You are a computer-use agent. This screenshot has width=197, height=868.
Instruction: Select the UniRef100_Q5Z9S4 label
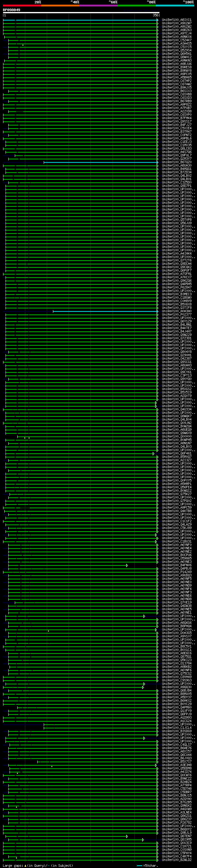click(x=176, y=50)
